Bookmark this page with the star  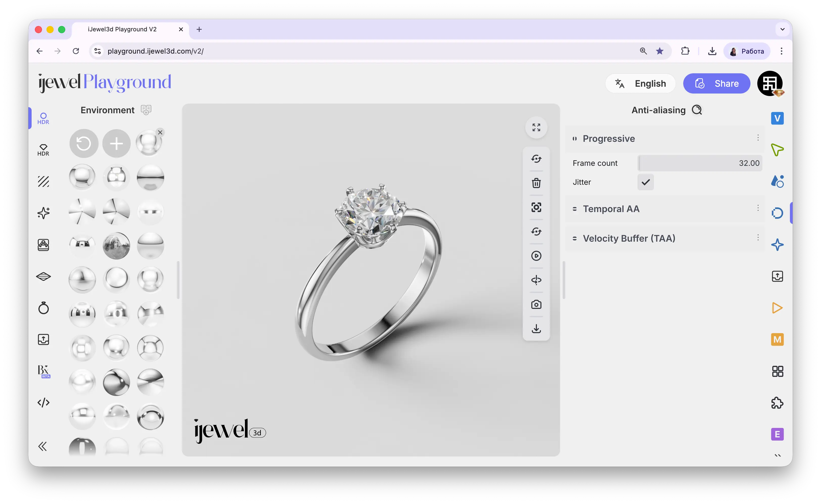659,51
